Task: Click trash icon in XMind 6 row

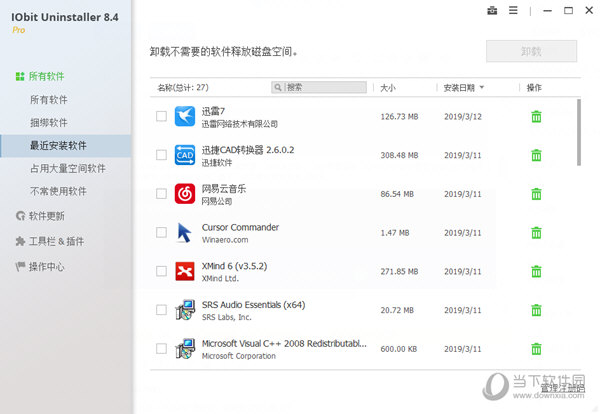Action: pos(536,271)
